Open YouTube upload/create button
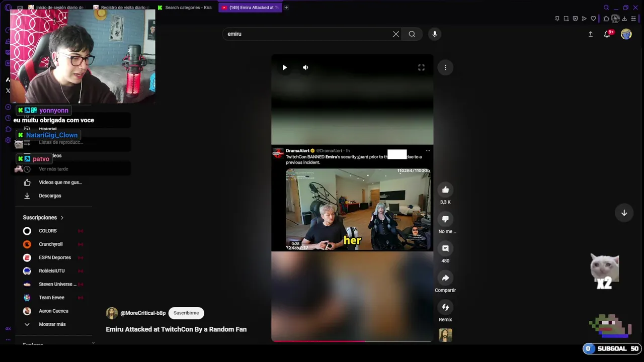644x362 pixels. pyautogui.click(x=591, y=34)
